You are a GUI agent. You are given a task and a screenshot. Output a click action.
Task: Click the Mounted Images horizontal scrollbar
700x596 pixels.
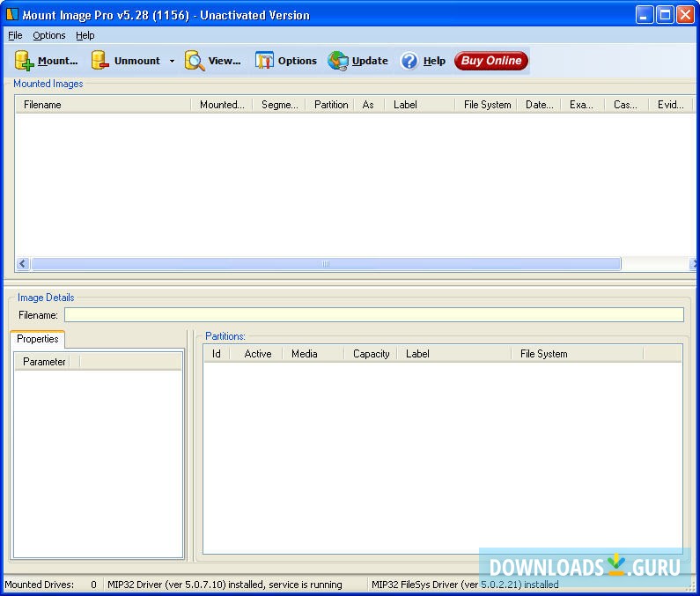coord(326,264)
